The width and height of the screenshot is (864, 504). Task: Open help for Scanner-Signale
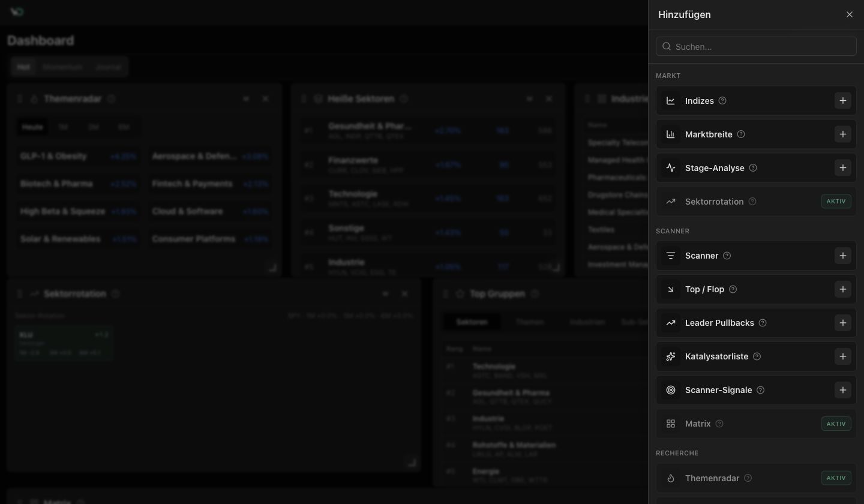click(760, 390)
